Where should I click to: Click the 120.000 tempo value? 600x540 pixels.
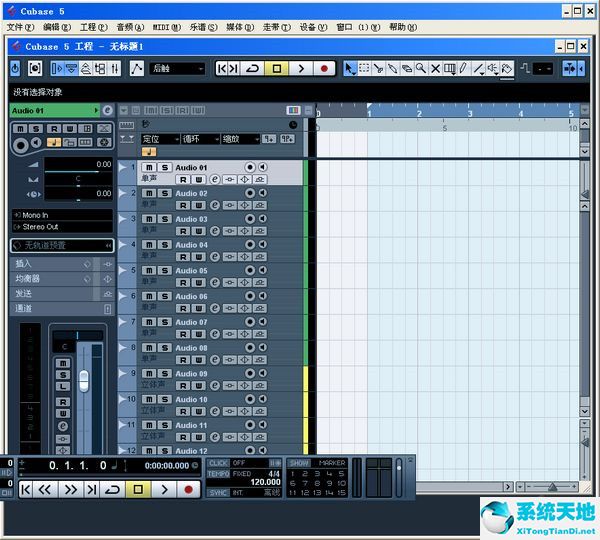click(265, 482)
